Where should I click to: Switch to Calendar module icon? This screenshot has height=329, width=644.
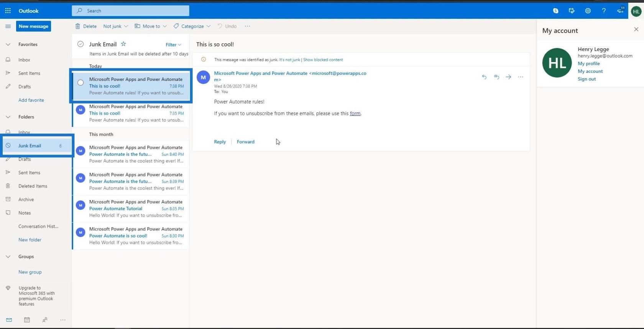(27, 320)
